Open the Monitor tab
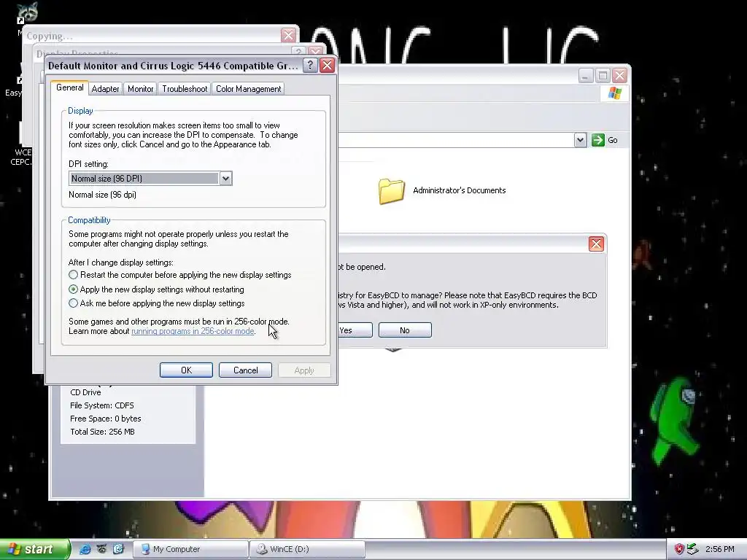The height and width of the screenshot is (560, 747). [141, 88]
